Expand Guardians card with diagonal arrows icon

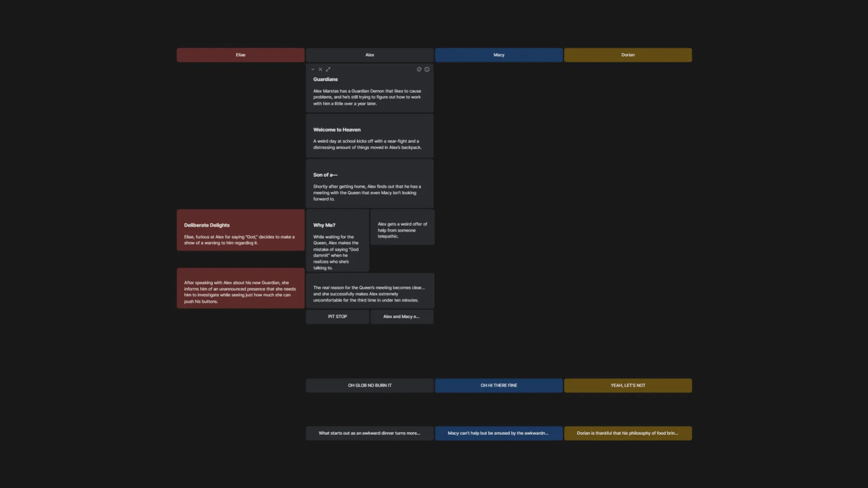pyautogui.click(x=328, y=70)
